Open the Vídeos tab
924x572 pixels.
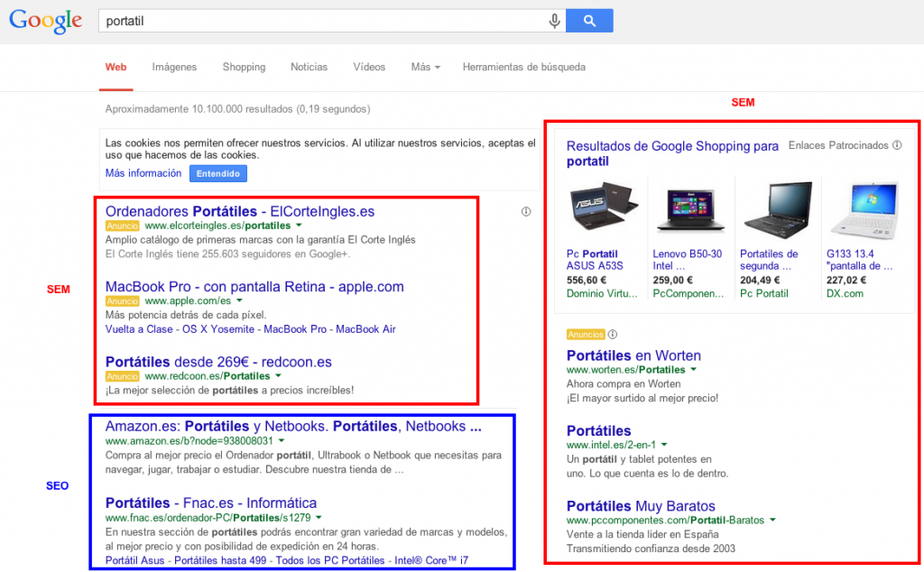tap(369, 67)
